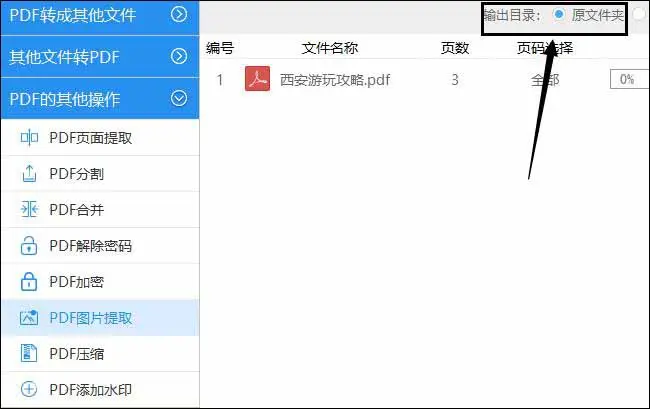Open the 其他文件转PDF category
650x409 pixels.
[100, 57]
